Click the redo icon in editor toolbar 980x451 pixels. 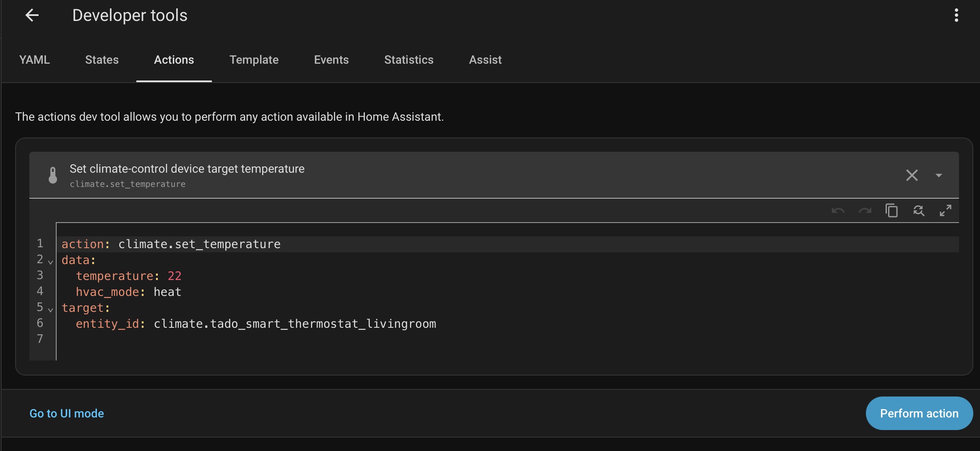coord(865,211)
